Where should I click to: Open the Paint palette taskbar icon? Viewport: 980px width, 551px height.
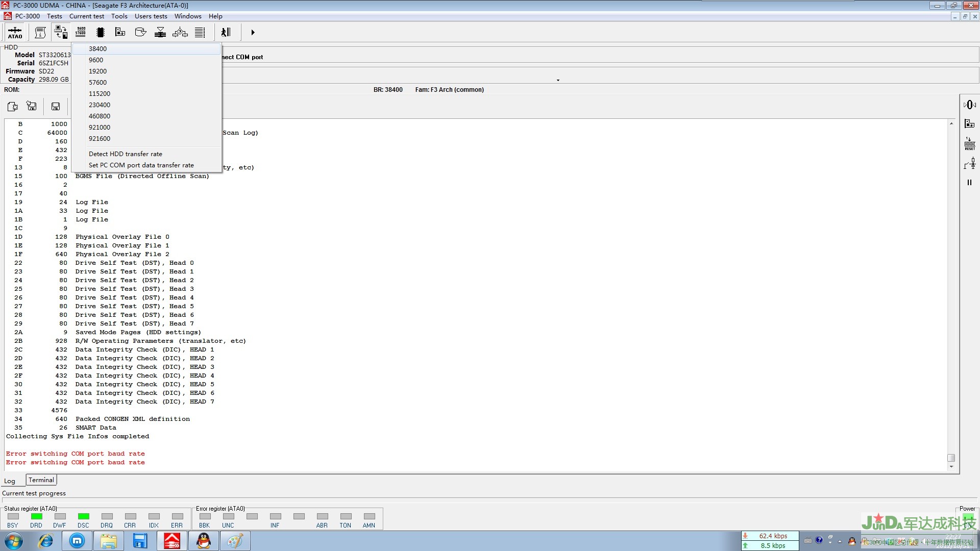(x=235, y=541)
